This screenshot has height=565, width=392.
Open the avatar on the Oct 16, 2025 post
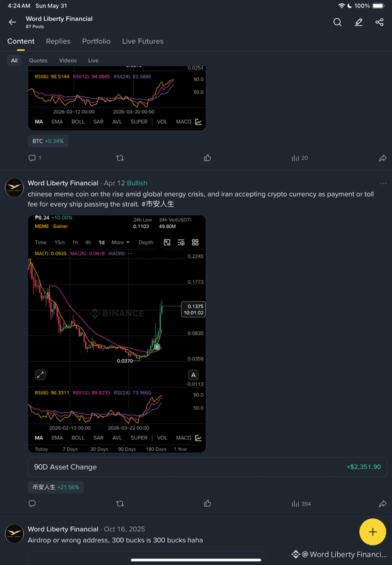pyautogui.click(x=15, y=533)
